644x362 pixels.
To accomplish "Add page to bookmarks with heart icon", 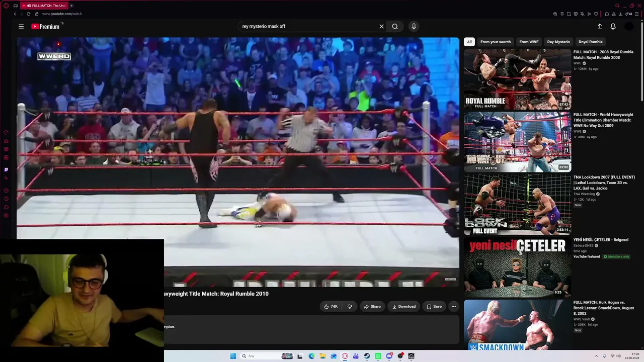I will coord(596,14).
